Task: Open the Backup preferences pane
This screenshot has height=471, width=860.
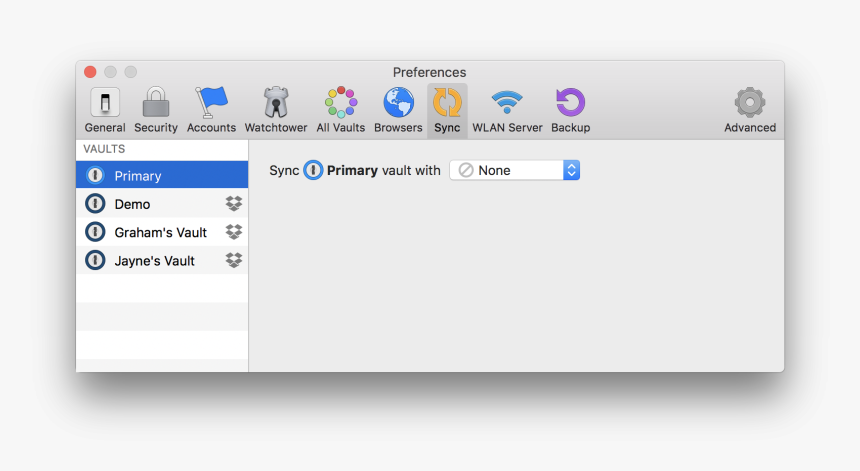Action: 570,110
